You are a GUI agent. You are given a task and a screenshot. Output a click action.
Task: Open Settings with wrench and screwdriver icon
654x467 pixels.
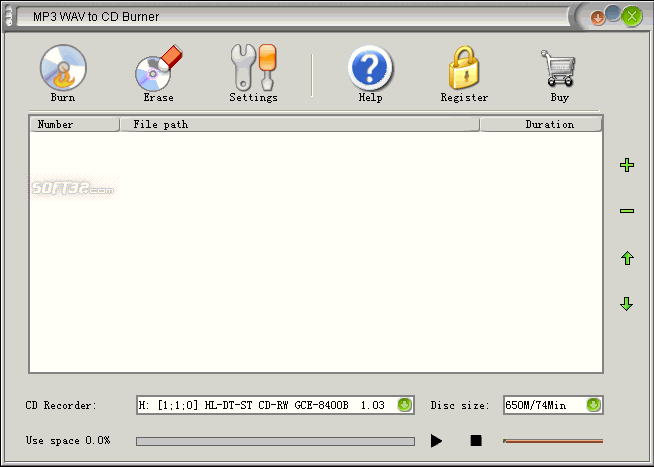[253, 68]
